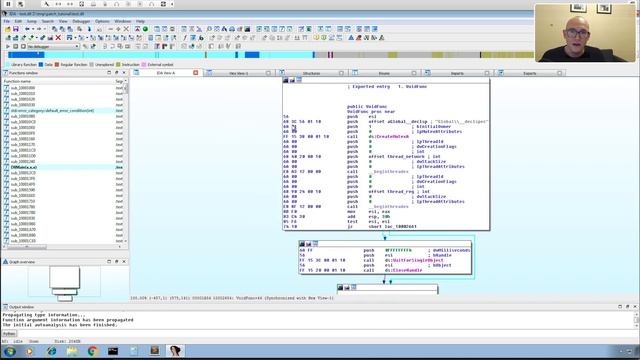640x360 pixels.
Task: Click 'ds:CreateMutexA' call in disassembly
Action: 389,136
